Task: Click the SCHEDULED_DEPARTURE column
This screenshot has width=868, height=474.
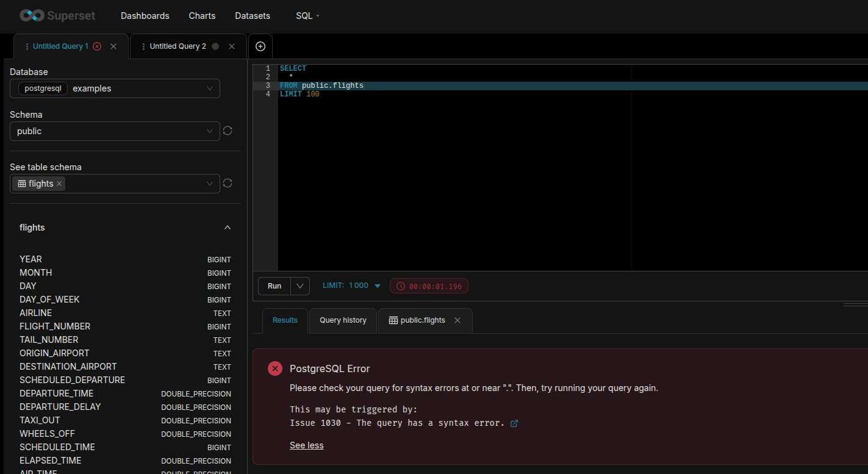Action: click(x=125, y=380)
